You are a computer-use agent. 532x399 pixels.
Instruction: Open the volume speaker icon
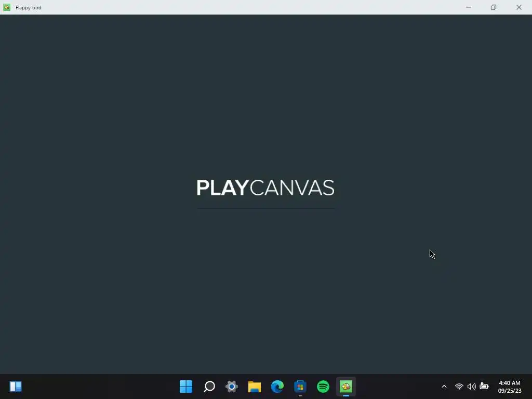click(471, 387)
